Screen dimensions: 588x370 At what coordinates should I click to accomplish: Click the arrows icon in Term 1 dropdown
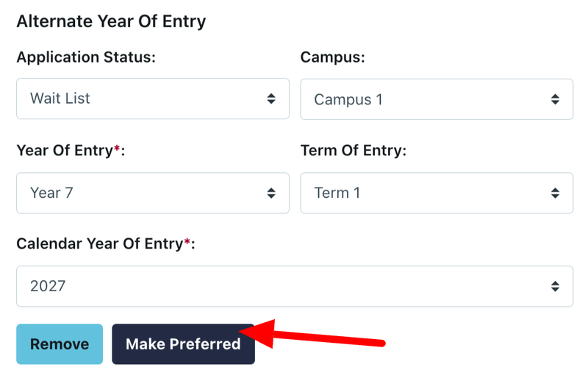point(555,193)
